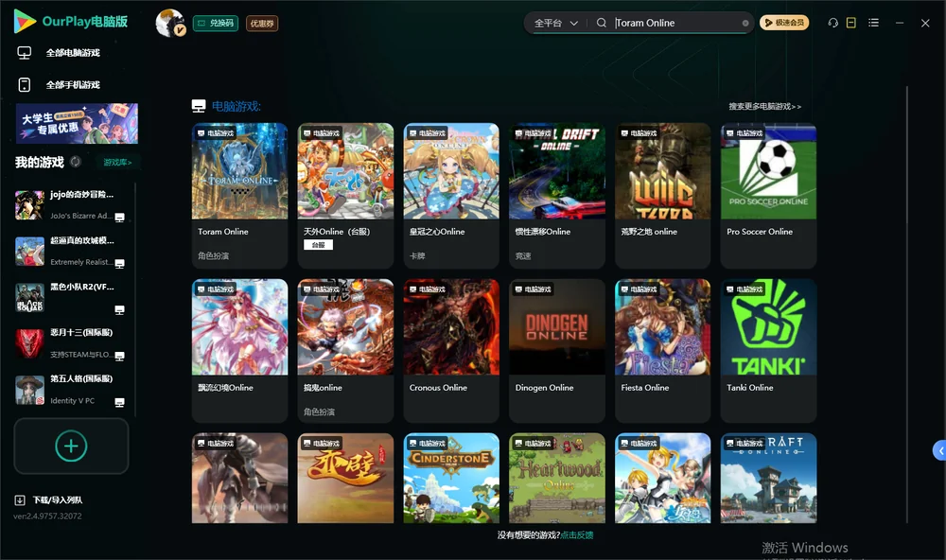Open the Dinogen Online game card

557,351
